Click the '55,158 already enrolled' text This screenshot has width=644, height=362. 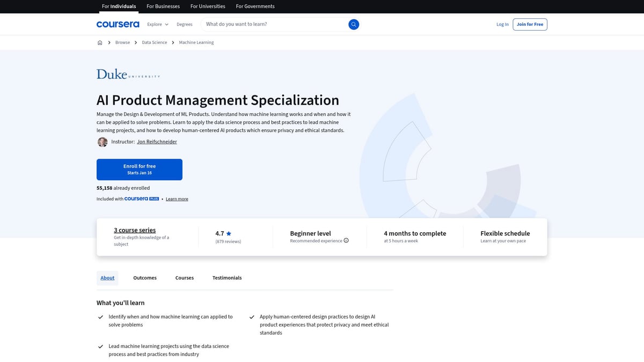click(x=123, y=188)
